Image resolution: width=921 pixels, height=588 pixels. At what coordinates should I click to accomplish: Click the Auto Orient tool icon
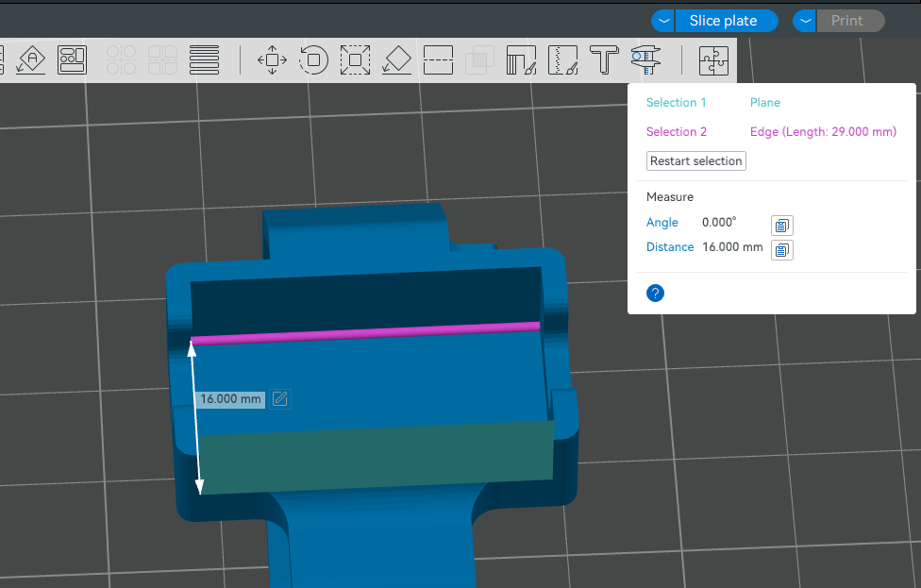31,60
